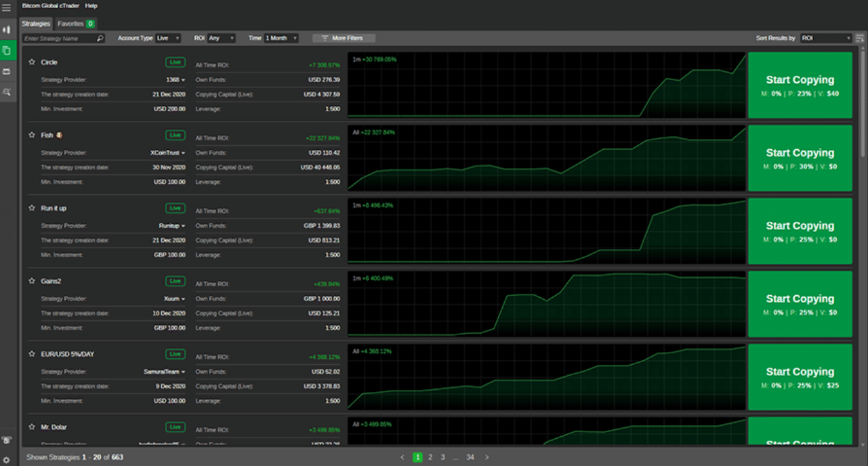Star the Fish strategy as favorite
This screenshot has width=868, height=466.
[x=32, y=135]
